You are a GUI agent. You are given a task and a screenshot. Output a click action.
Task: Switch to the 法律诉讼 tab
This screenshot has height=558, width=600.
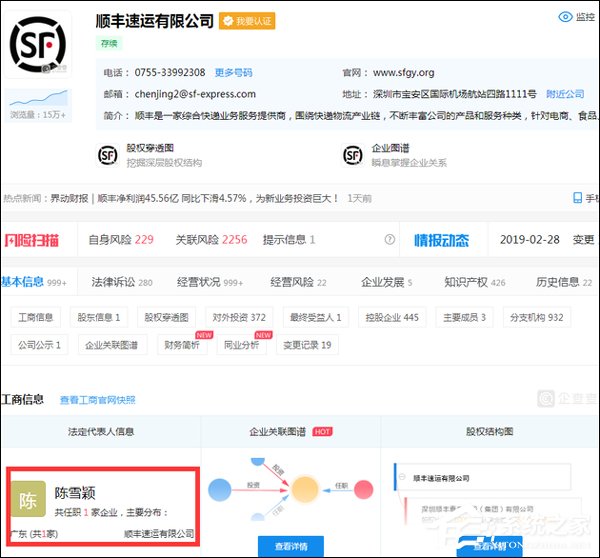tap(122, 282)
